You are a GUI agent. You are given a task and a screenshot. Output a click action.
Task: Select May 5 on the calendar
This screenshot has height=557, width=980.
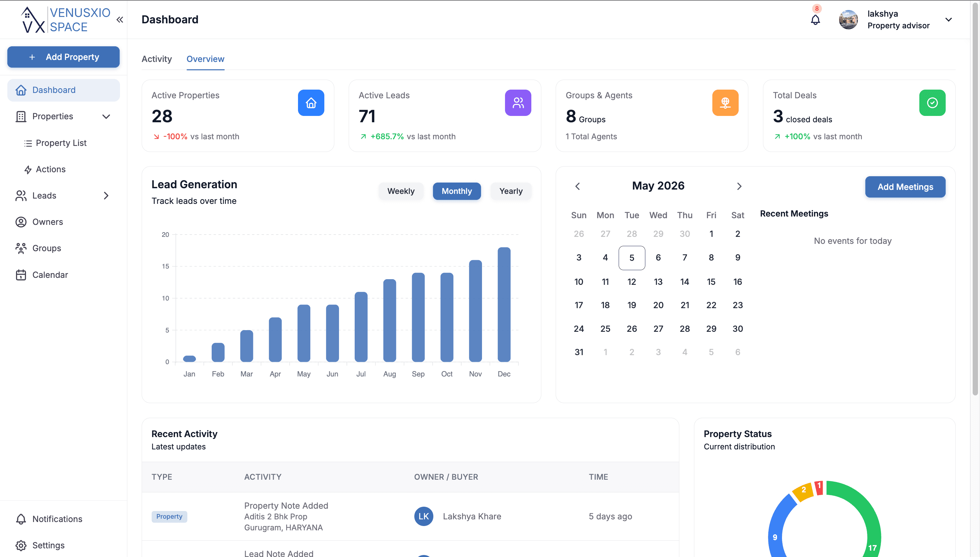(631, 258)
